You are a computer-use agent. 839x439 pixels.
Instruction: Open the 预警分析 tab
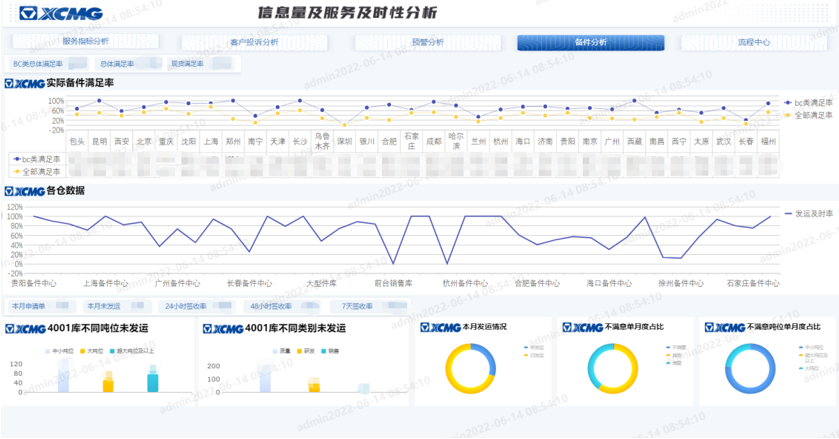coord(428,42)
